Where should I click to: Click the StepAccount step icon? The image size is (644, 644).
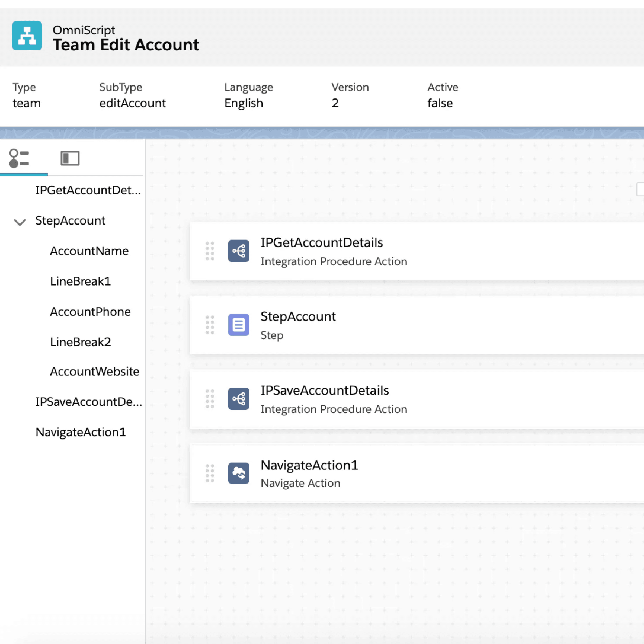(x=239, y=325)
